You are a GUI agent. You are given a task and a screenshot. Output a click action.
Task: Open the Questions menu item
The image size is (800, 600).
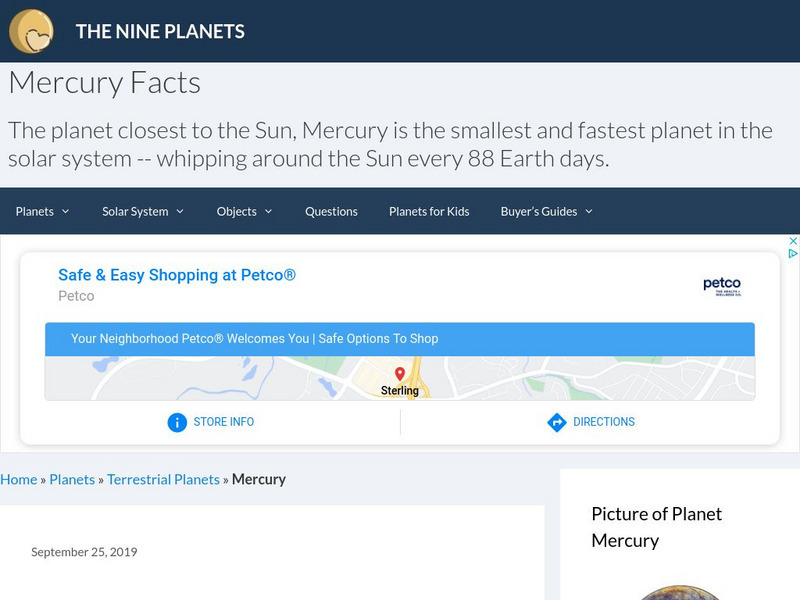[x=331, y=211]
